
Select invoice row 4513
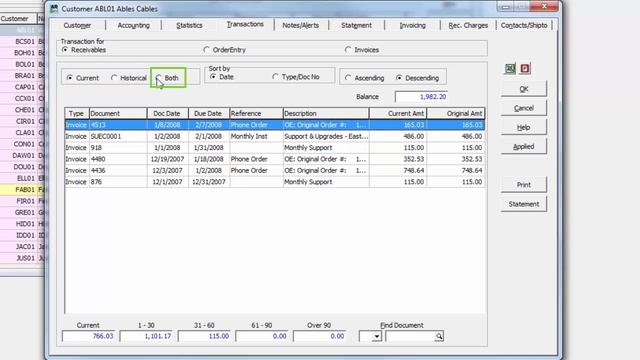click(x=275, y=125)
